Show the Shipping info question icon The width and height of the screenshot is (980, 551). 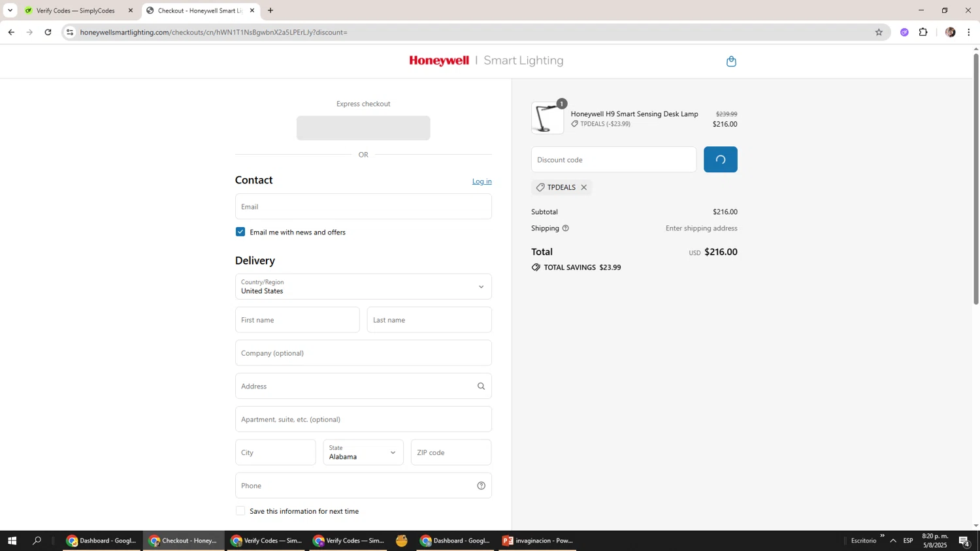tap(566, 228)
